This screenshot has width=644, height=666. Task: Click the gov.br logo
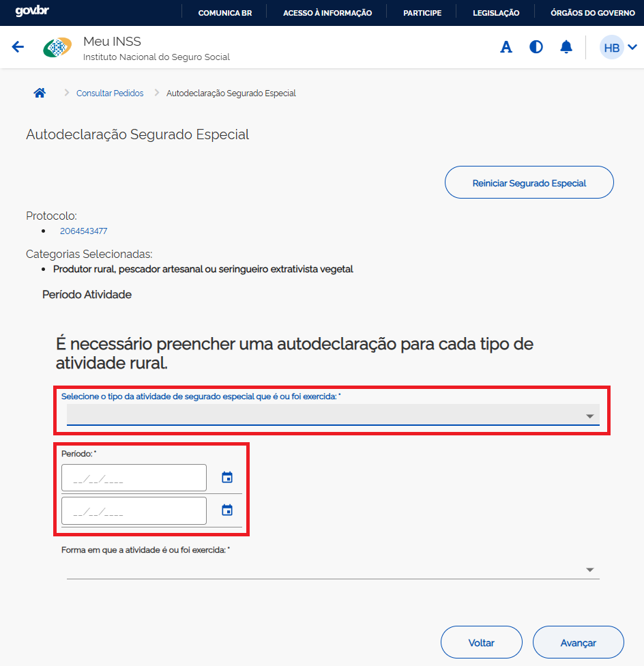[32, 12]
